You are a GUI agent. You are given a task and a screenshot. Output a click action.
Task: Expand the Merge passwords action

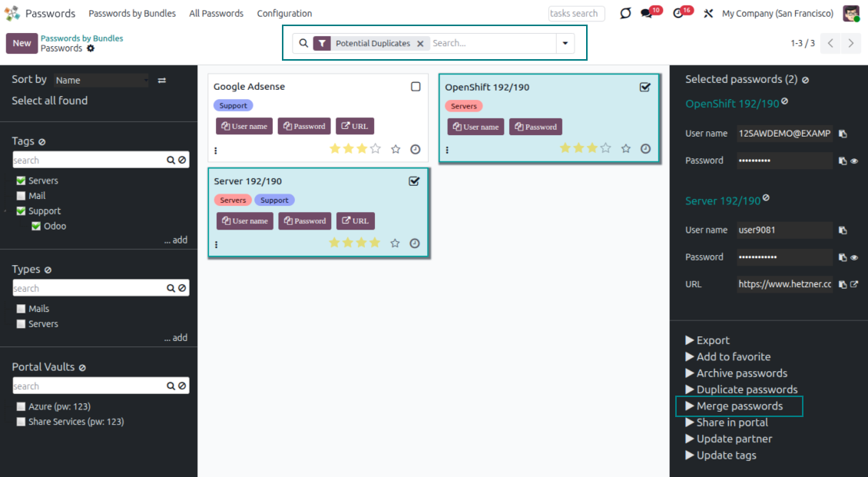(x=739, y=406)
